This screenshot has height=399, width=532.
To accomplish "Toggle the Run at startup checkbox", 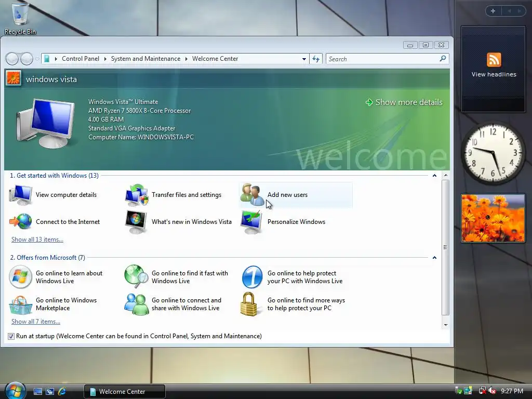I will (x=11, y=336).
